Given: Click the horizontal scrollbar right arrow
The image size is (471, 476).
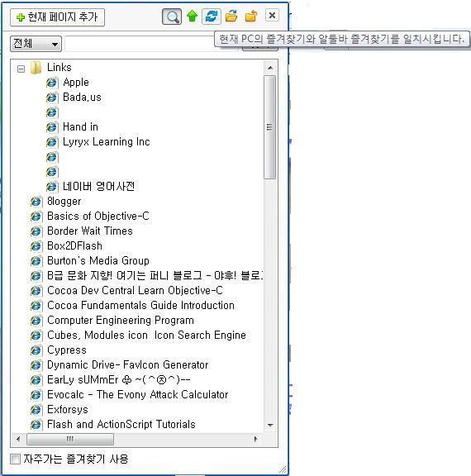Looking at the screenshot, I should pos(255,439).
